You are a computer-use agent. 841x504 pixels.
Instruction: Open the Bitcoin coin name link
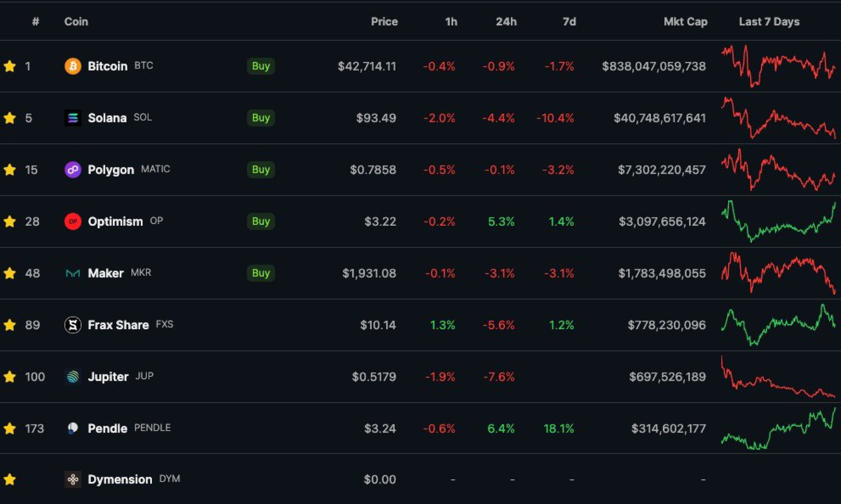(108, 66)
